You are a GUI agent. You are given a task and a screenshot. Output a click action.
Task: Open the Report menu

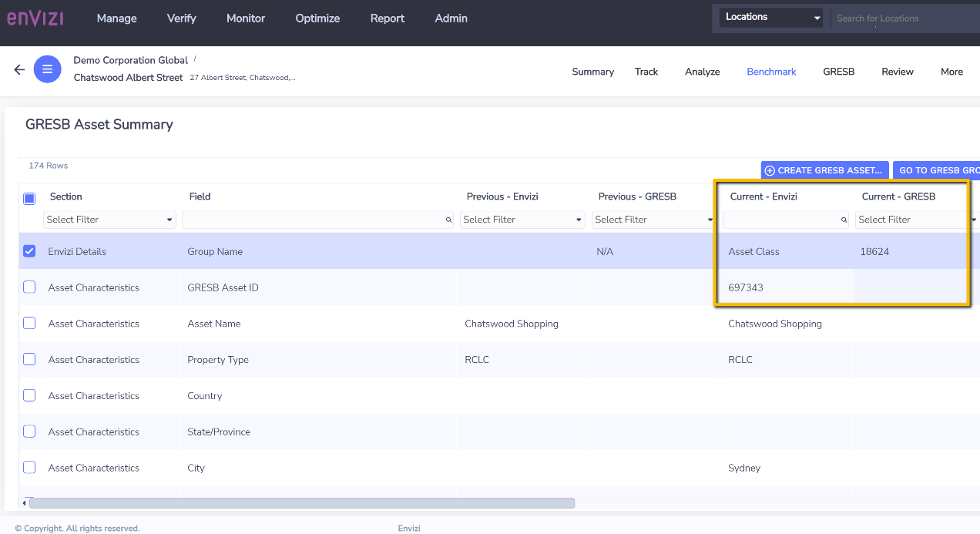pos(388,18)
